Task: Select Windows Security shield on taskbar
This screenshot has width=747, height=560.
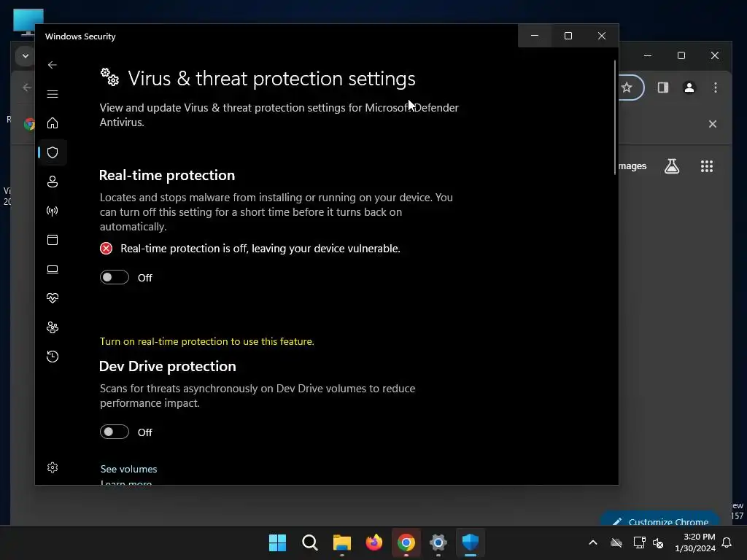Action: [x=471, y=542]
